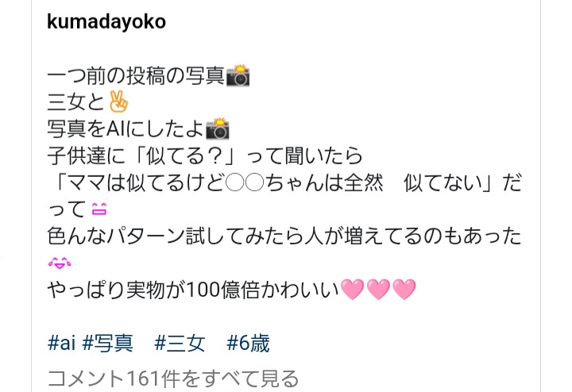Viewport: 572px width, 392px height.
Task: Click the ○○ placeholder circles in the caption
Action: [x=245, y=183]
